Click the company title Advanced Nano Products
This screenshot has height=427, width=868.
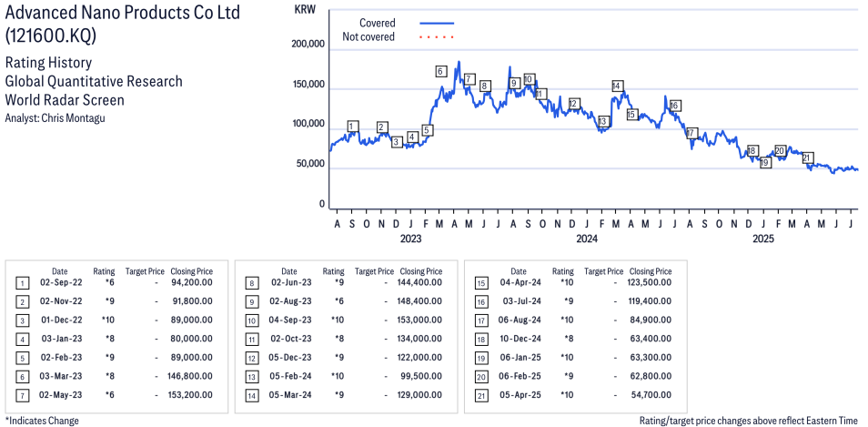click(x=122, y=12)
